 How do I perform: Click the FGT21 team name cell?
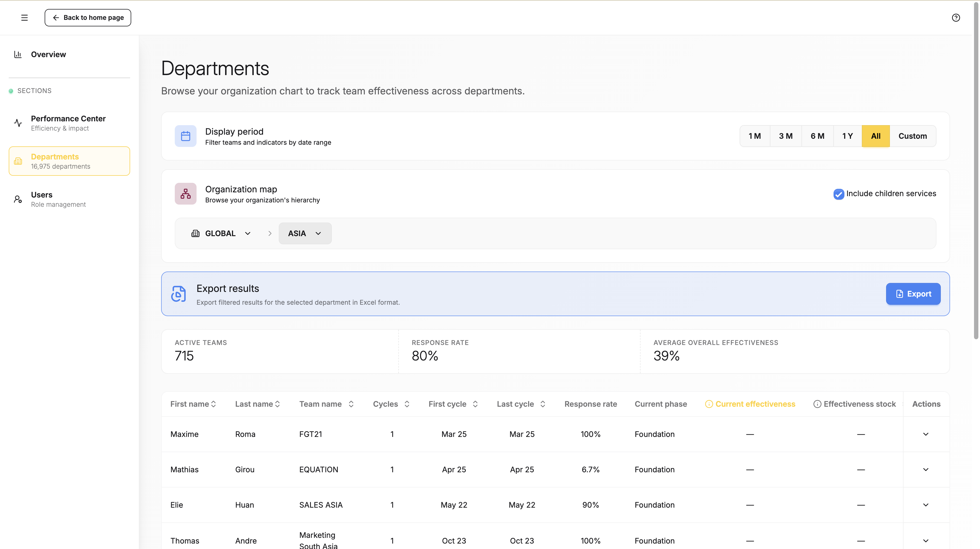(x=310, y=434)
